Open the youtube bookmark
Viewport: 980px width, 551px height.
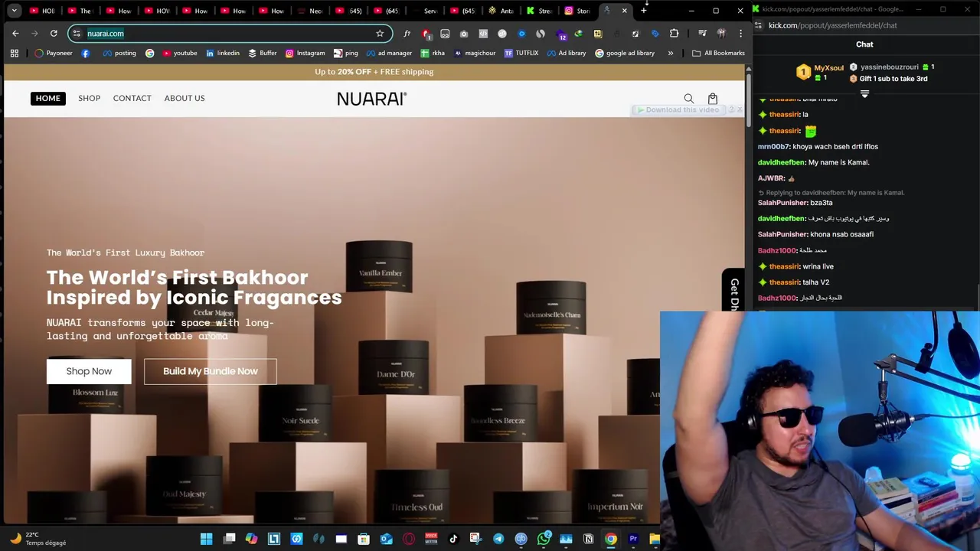pyautogui.click(x=179, y=54)
